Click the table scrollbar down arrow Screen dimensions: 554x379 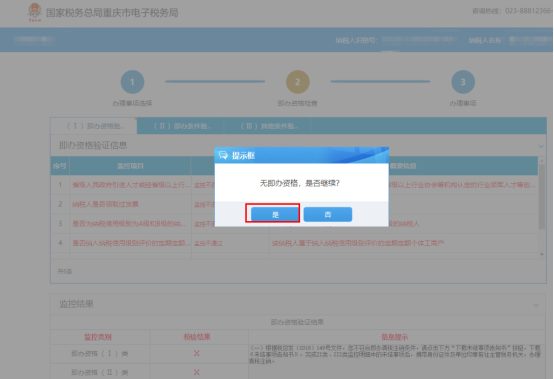pyautogui.click(x=542, y=254)
